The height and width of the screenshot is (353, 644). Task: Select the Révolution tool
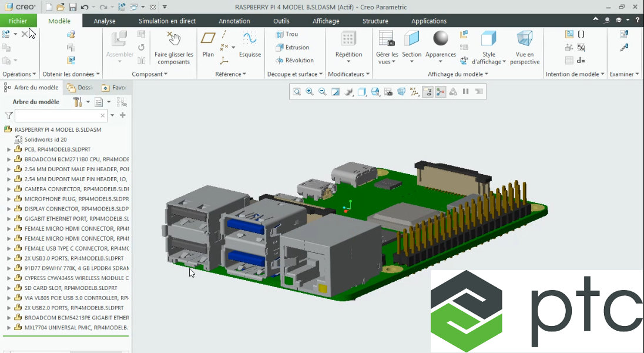tap(294, 60)
